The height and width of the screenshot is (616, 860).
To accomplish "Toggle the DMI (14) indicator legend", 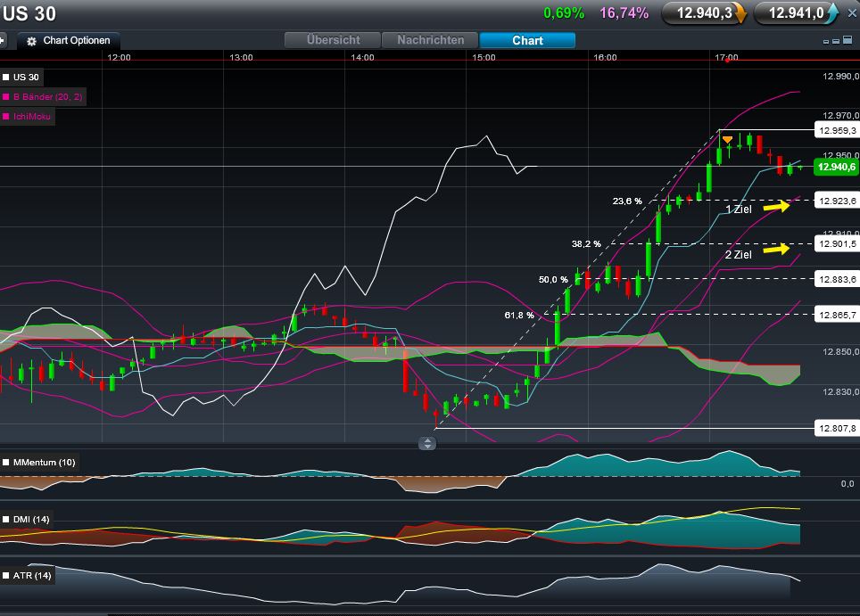I will (27, 520).
